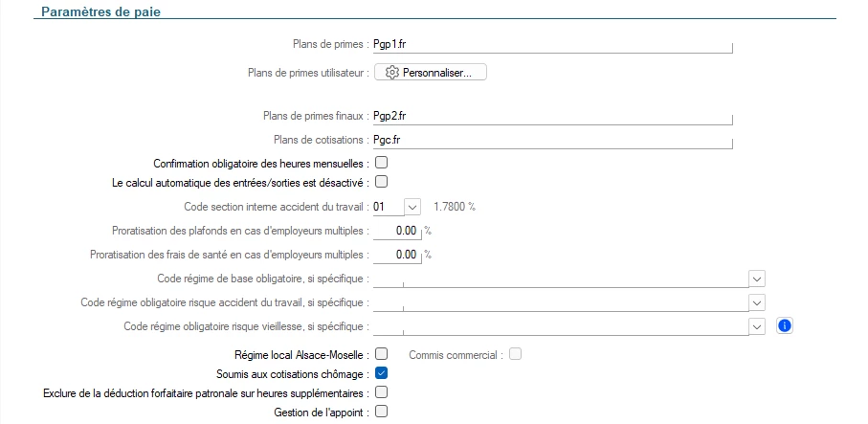This screenshot has height=424, width=868.
Task: Toggle Exclure de la déduction forfaitaire patronale
Action: pyautogui.click(x=381, y=392)
